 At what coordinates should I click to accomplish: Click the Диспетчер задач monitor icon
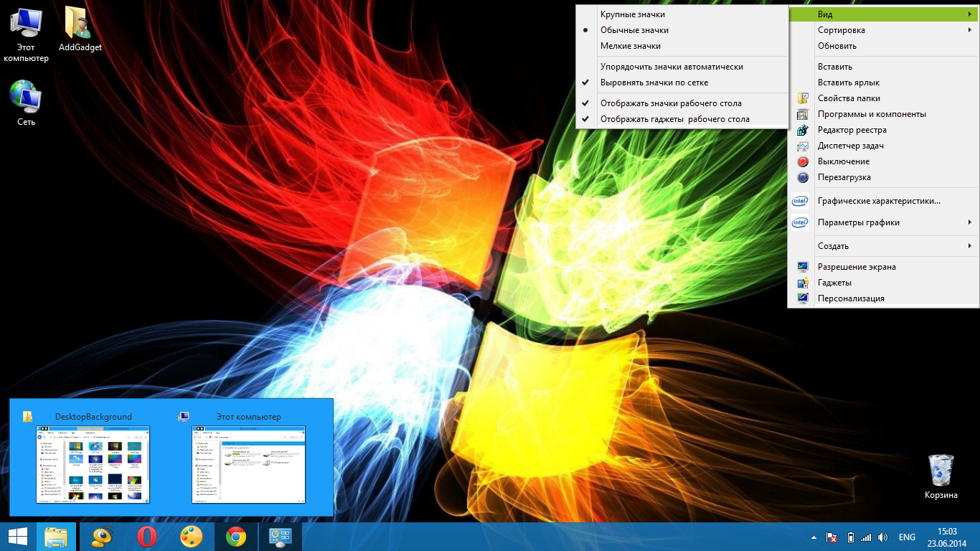tap(803, 146)
